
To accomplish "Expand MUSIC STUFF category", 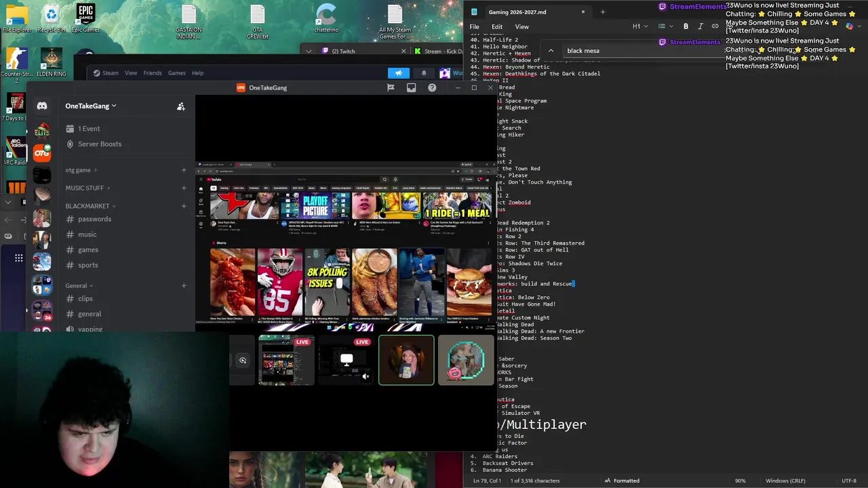I will [x=87, y=188].
